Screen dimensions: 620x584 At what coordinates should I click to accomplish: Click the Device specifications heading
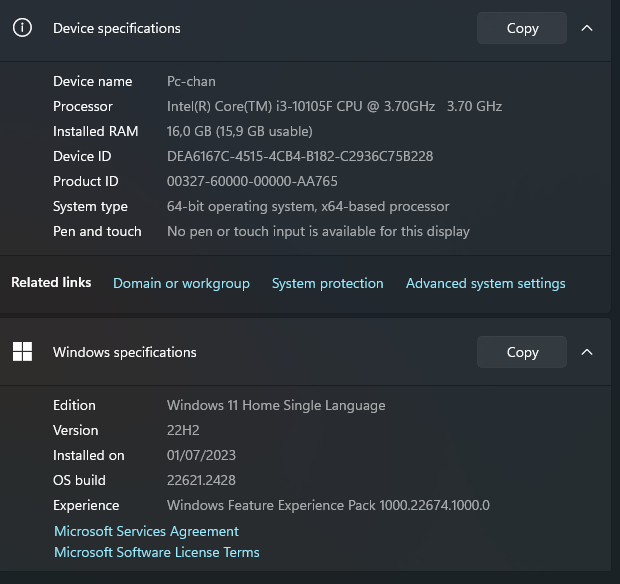pyautogui.click(x=117, y=28)
